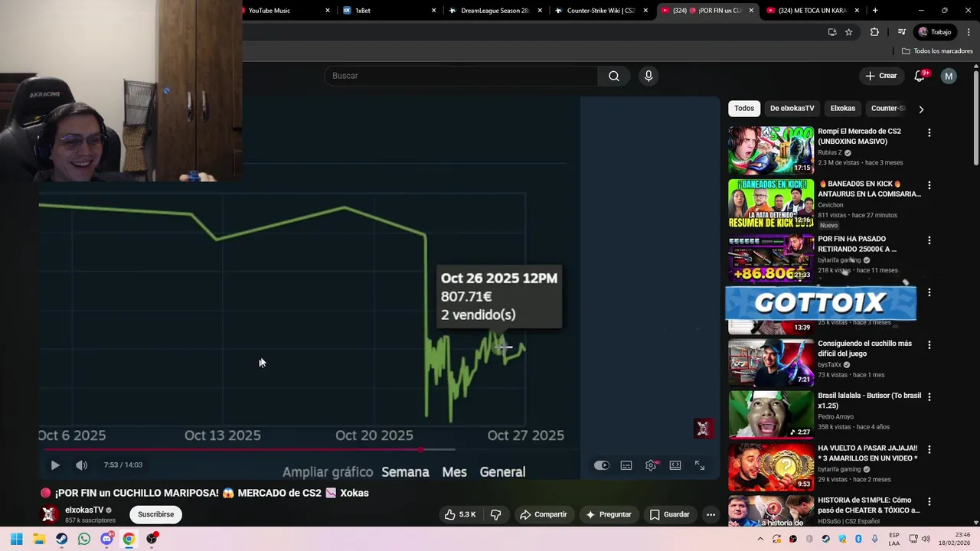Open options for BANEADOS EN KICK video
Image resolution: width=980 pixels, height=551 pixels.
(x=929, y=186)
